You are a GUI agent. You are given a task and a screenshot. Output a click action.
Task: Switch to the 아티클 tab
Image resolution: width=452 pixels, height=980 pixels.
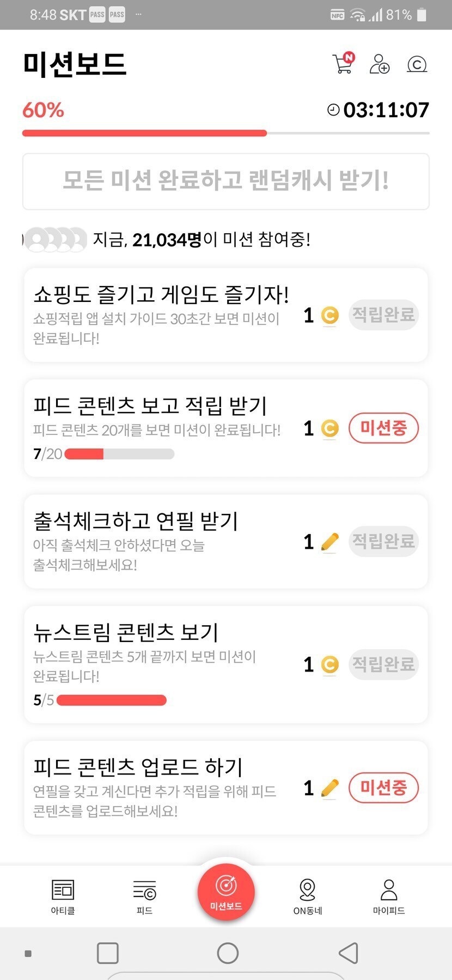tap(63, 896)
